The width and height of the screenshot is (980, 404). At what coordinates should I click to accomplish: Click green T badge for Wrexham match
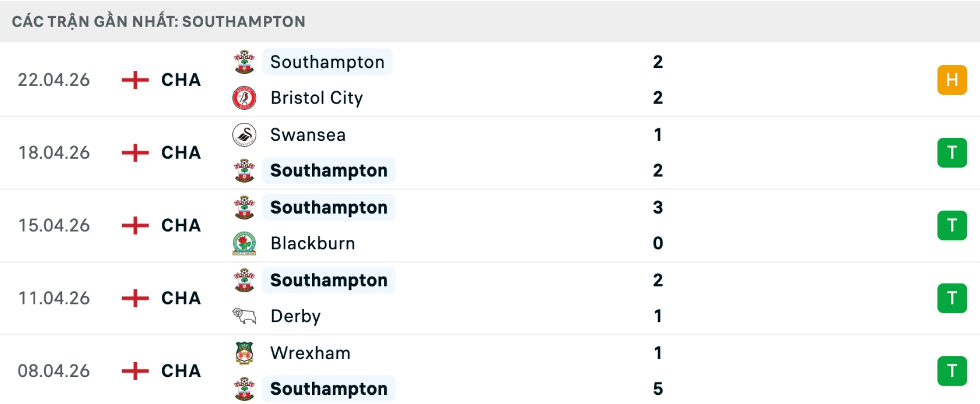[951, 371]
